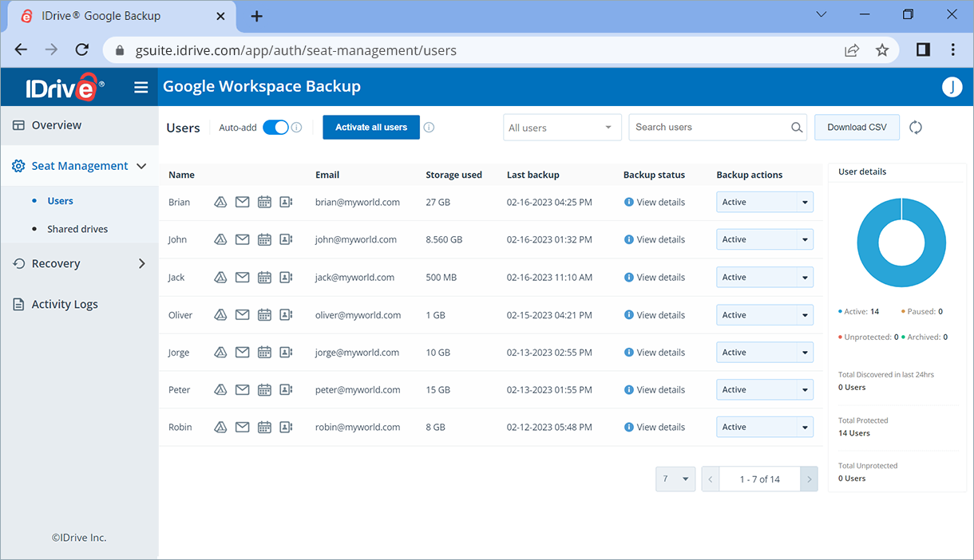This screenshot has width=974, height=560.
Task: Open the Contacts backup icon for Oliver
Action: point(286,314)
